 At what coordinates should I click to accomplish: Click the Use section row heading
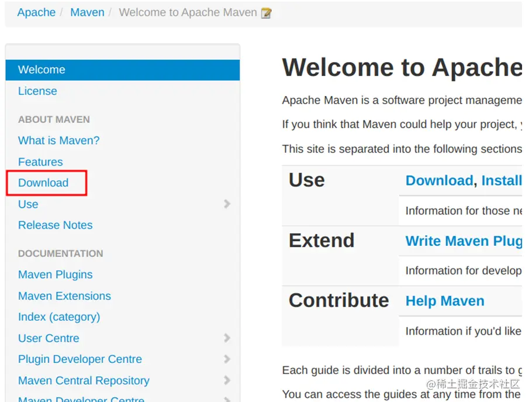tap(307, 180)
